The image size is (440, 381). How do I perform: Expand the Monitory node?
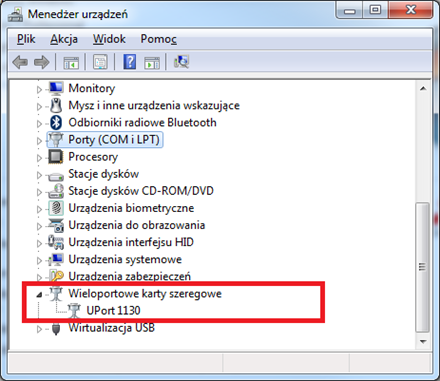pyautogui.click(x=39, y=89)
